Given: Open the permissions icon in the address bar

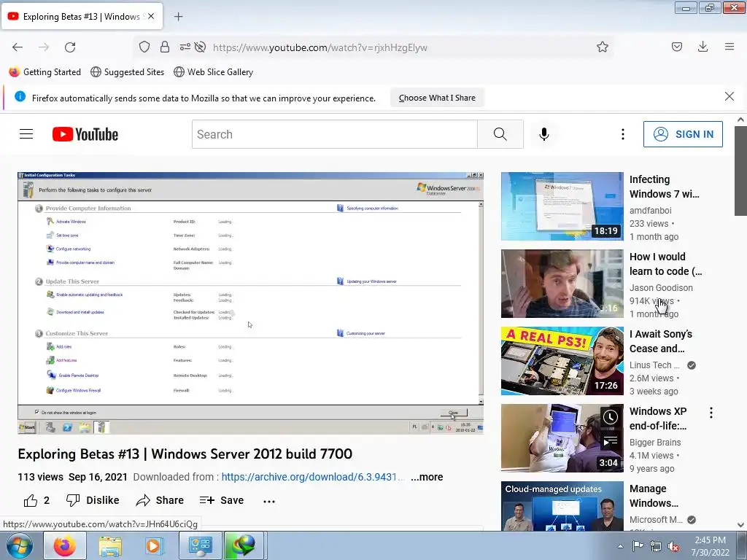Looking at the screenshot, I should (x=185, y=47).
